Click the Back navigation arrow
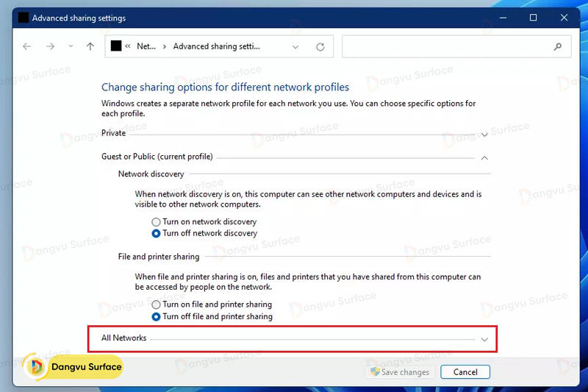 point(27,46)
